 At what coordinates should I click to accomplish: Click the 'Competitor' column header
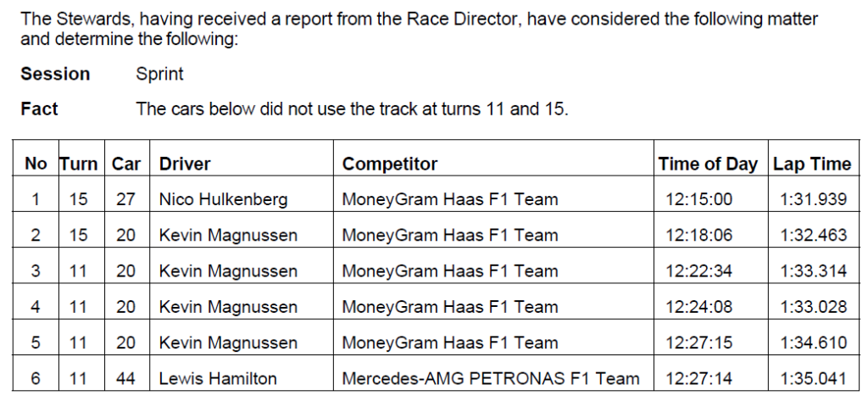pyautogui.click(x=390, y=164)
